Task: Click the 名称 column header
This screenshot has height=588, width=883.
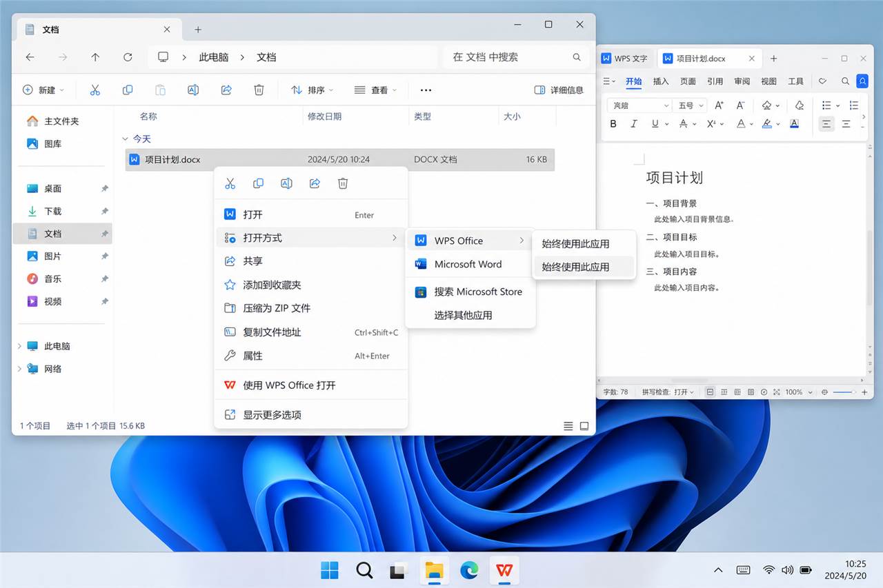Action: click(x=148, y=116)
